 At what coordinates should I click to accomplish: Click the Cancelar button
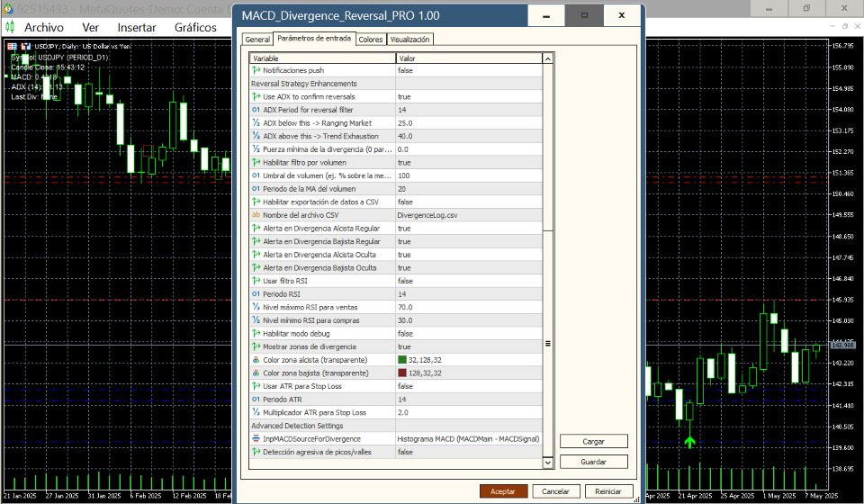click(555, 491)
